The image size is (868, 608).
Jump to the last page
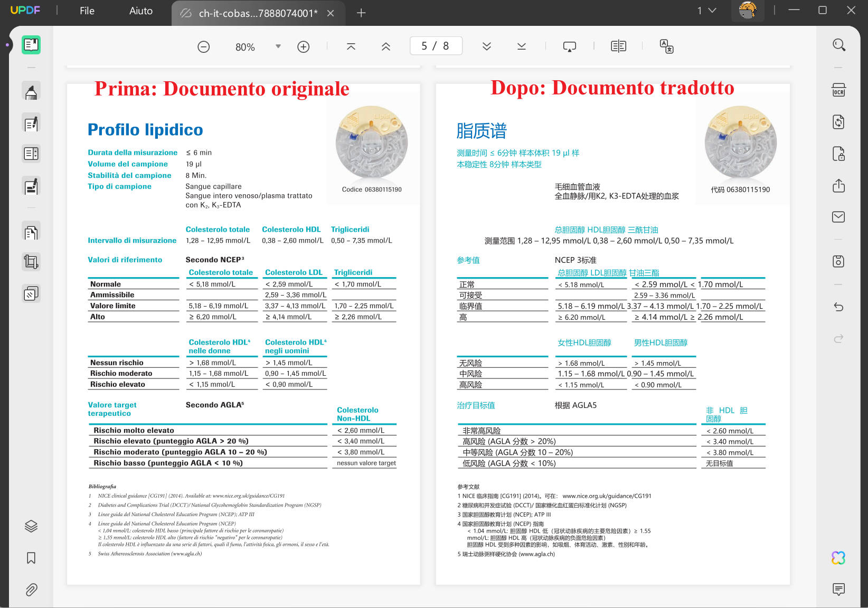pos(522,46)
